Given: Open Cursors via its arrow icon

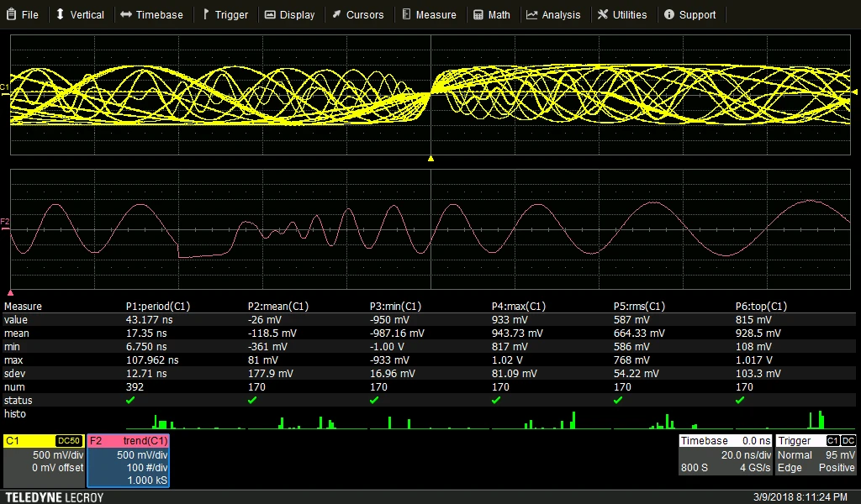Looking at the screenshot, I should pos(336,15).
